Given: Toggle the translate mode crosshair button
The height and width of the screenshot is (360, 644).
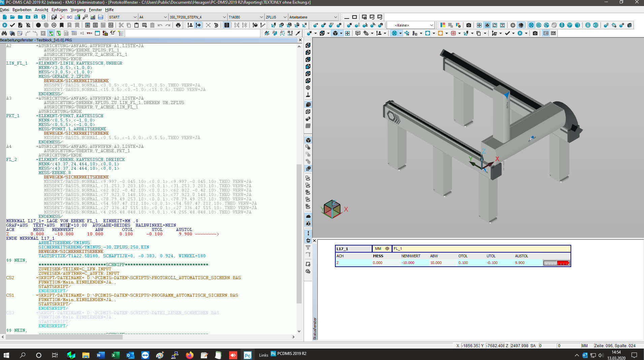Looking at the screenshot, I should (531, 25).
